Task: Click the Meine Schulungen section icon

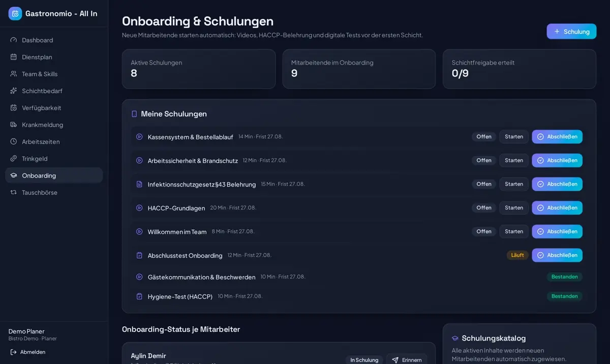Action: [134, 114]
